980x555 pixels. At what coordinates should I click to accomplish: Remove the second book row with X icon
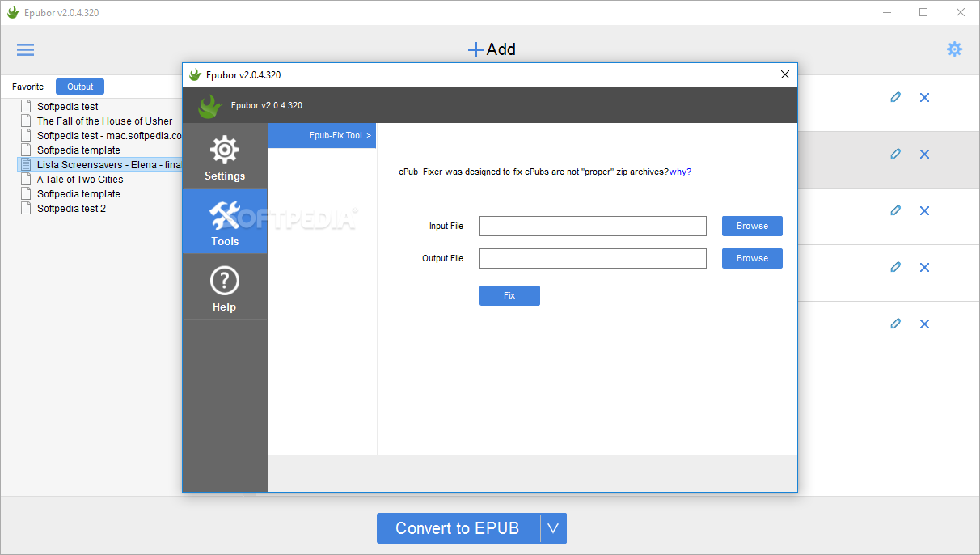pyautogui.click(x=924, y=154)
